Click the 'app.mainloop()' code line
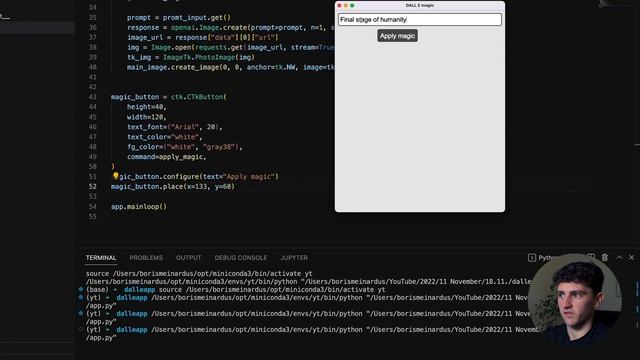The height and width of the screenshot is (360, 640). tap(139, 207)
